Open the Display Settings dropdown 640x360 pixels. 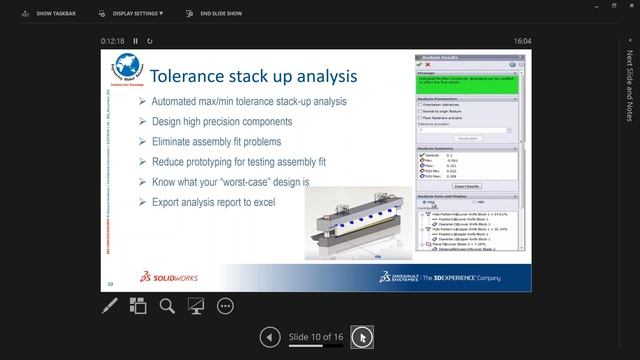(x=138, y=13)
